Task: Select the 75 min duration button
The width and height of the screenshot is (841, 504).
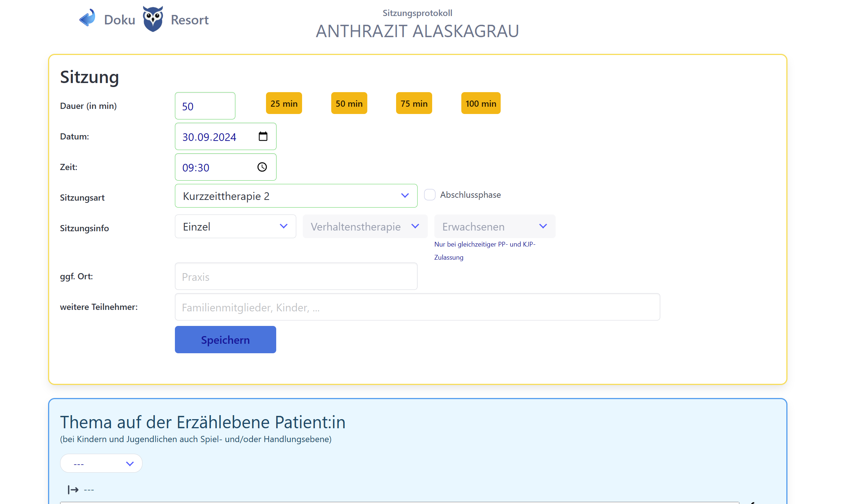Action: click(414, 103)
